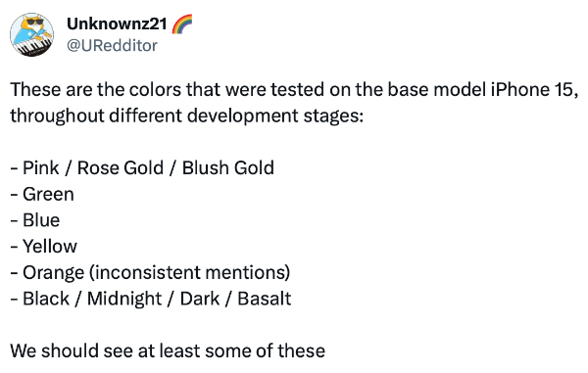The width and height of the screenshot is (588, 373).
Task: Select the sunglasses on the cat avatar
Action: tap(35, 22)
